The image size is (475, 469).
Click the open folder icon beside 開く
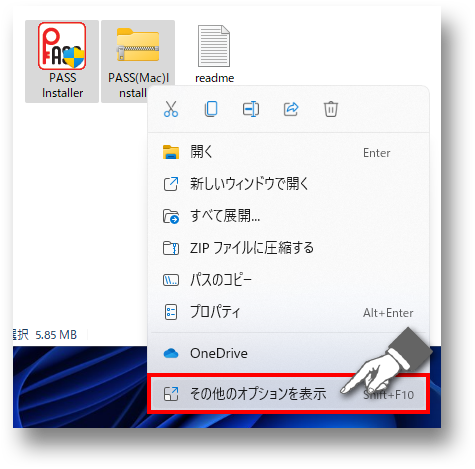[171, 153]
